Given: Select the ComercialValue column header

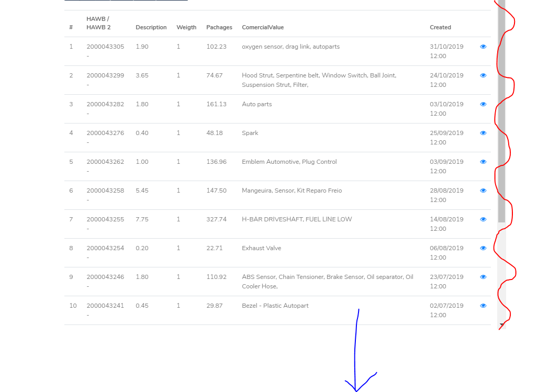Looking at the screenshot, I should click(x=263, y=27).
